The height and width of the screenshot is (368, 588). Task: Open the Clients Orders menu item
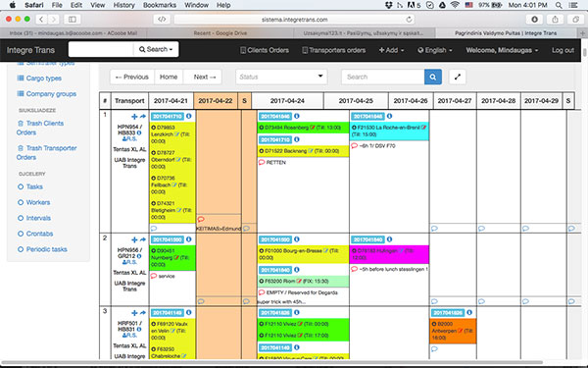(x=265, y=50)
